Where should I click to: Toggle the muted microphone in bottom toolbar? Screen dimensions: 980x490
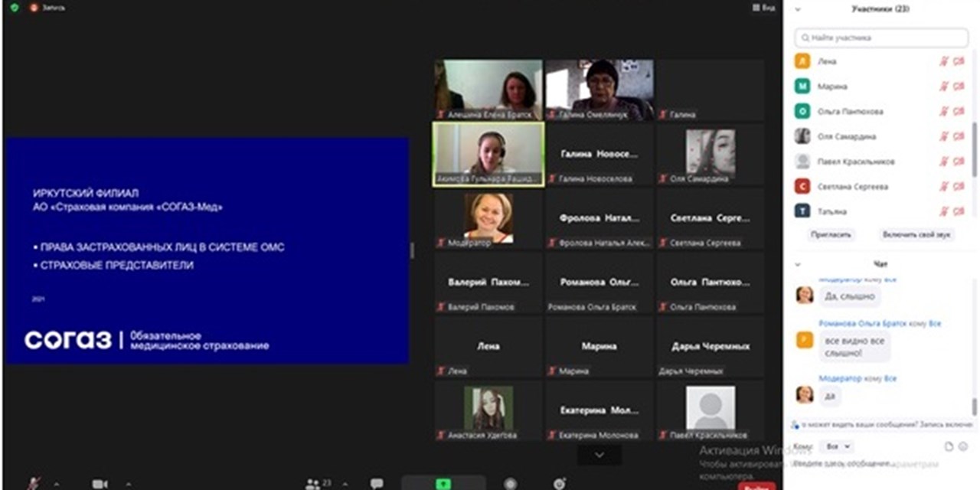click(x=34, y=484)
